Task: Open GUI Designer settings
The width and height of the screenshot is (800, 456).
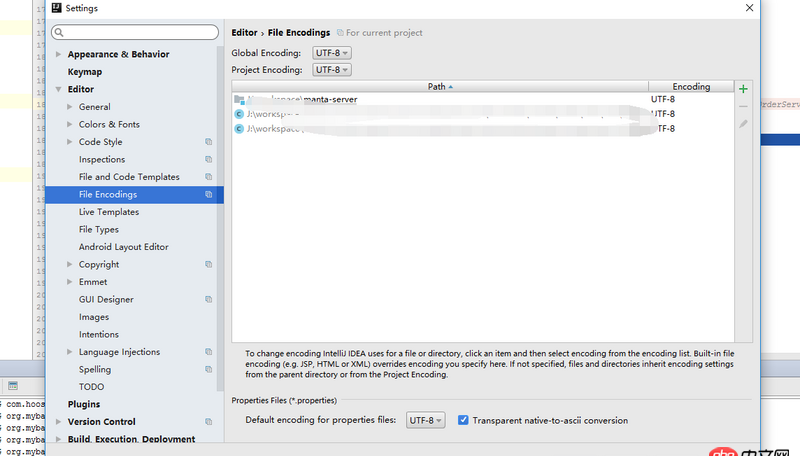Action: point(106,299)
